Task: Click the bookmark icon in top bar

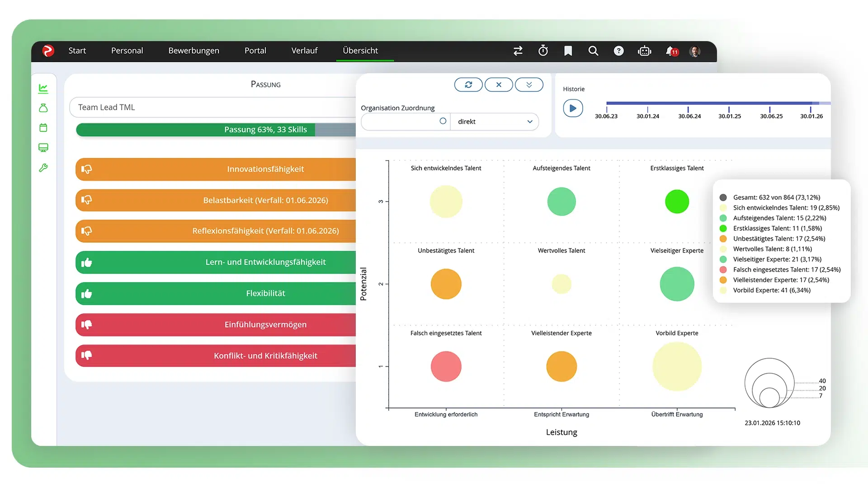Action: click(x=568, y=51)
